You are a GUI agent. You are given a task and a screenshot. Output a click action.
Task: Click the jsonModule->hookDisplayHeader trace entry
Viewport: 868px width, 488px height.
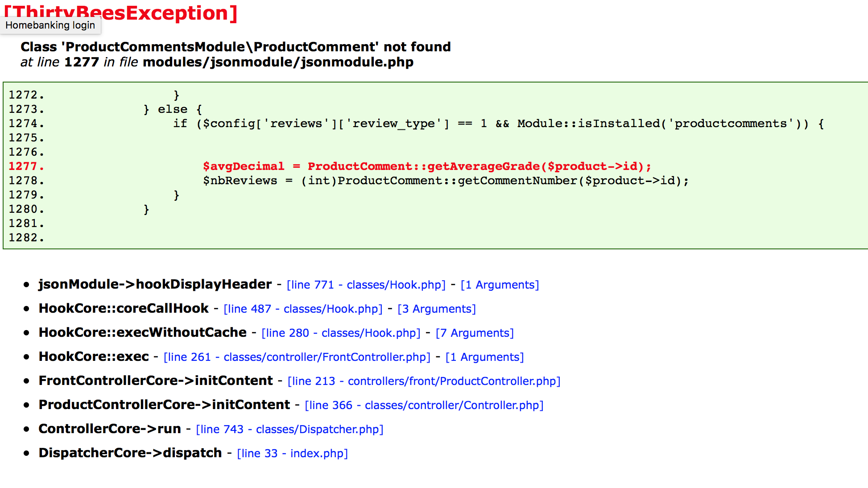pos(155,284)
